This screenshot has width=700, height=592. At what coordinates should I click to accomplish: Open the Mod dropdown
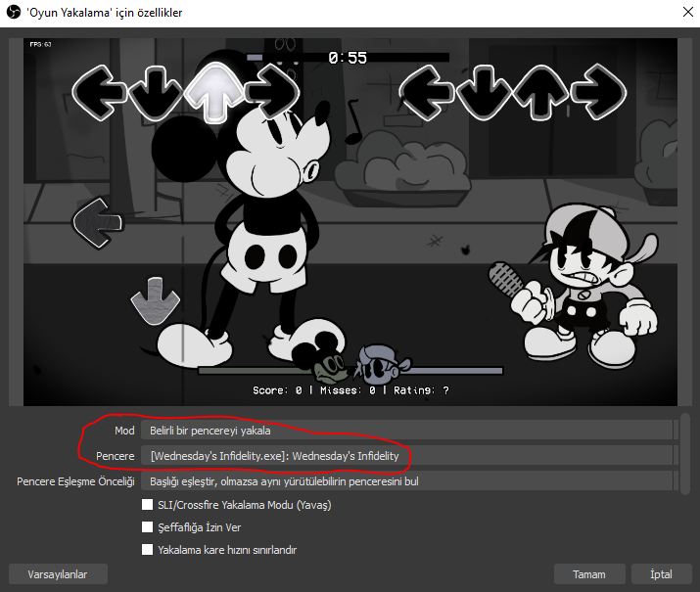[409, 431]
